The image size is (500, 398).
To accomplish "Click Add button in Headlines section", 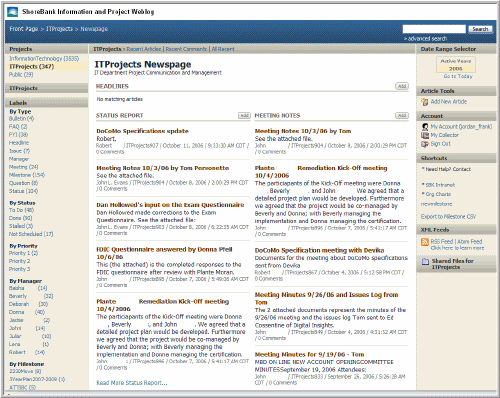I will click(x=402, y=86).
